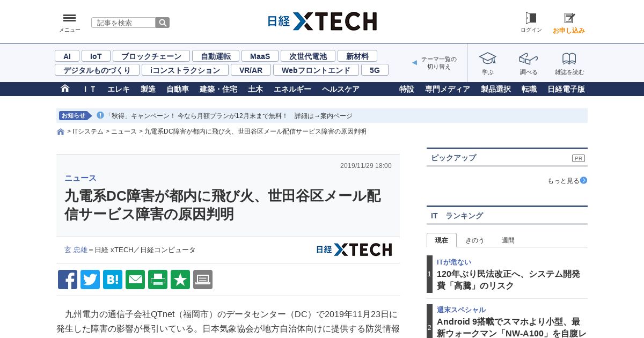
Task: Open the 雑誌を読む book icon
Action: pyautogui.click(x=569, y=58)
